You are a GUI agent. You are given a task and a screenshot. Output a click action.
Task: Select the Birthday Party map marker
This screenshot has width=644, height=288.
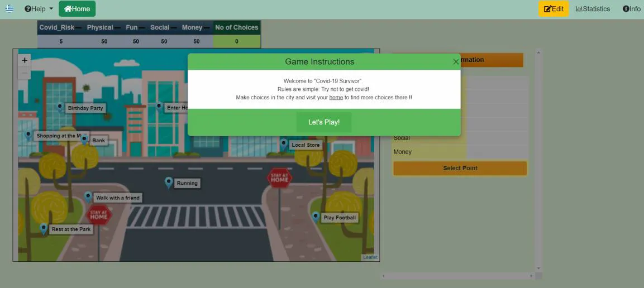pyautogui.click(x=60, y=107)
